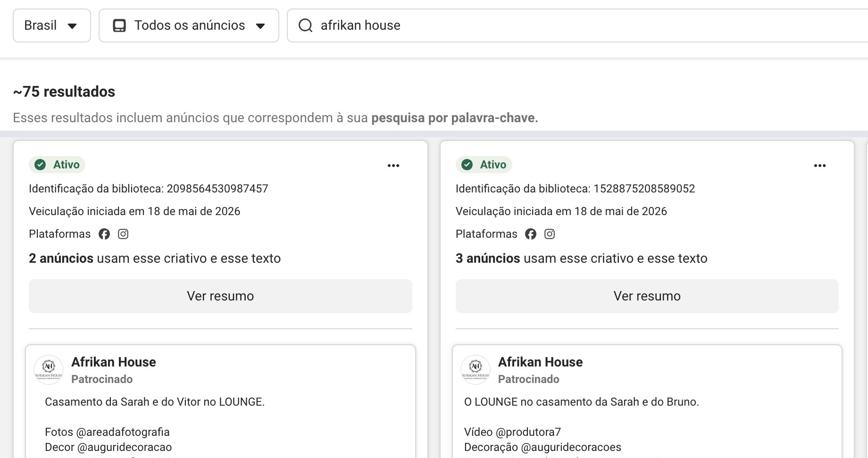Click the Facebook icon on ad 1528875208589052
The width and height of the screenshot is (868, 458).
tap(531, 234)
